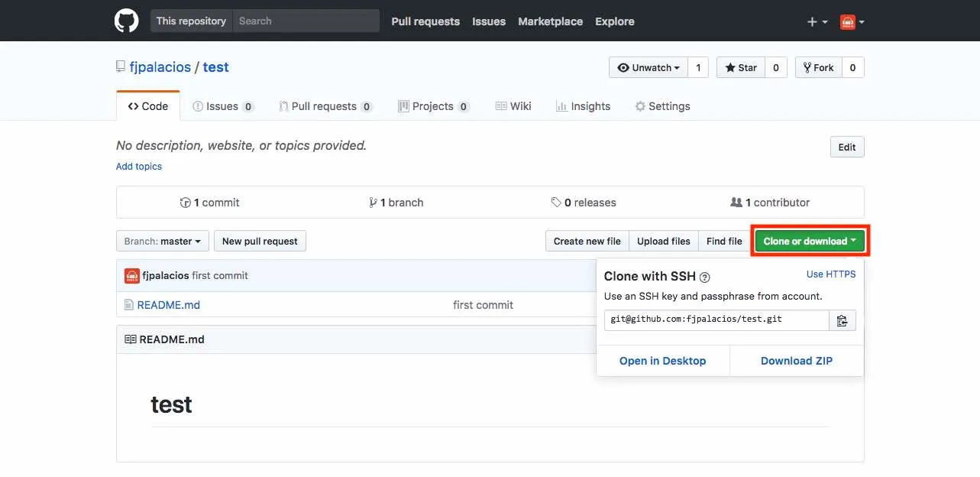Switch clone method via Use HTTPS
Image resolution: width=980 pixels, height=477 pixels.
831,274
